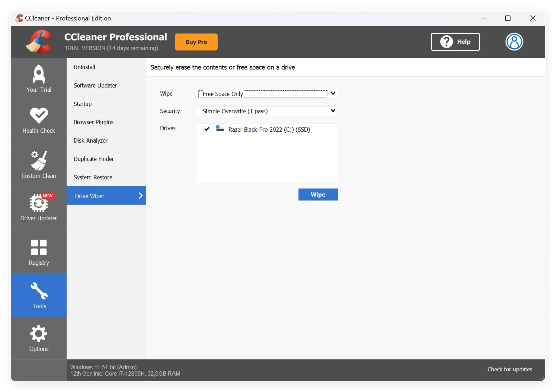Click the Drives label
The width and height of the screenshot is (556, 392).
pyautogui.click(x=168, y=128)
